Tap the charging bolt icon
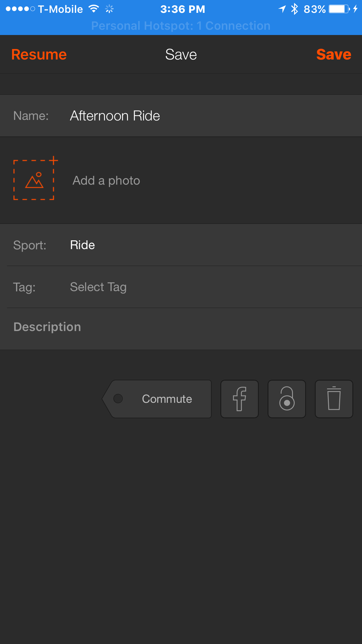The width and height of the screenshot is (362, 644). [x=355, y=9]
